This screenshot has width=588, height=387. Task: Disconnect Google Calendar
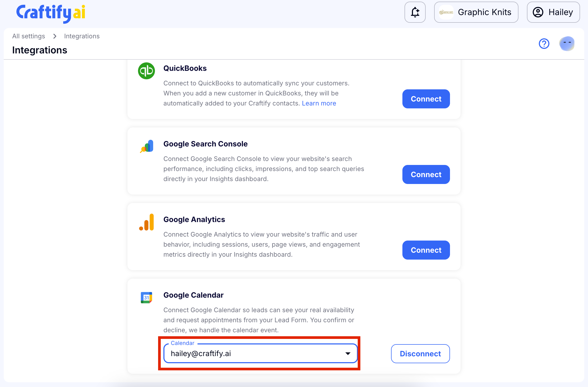(x=420, y=354)
